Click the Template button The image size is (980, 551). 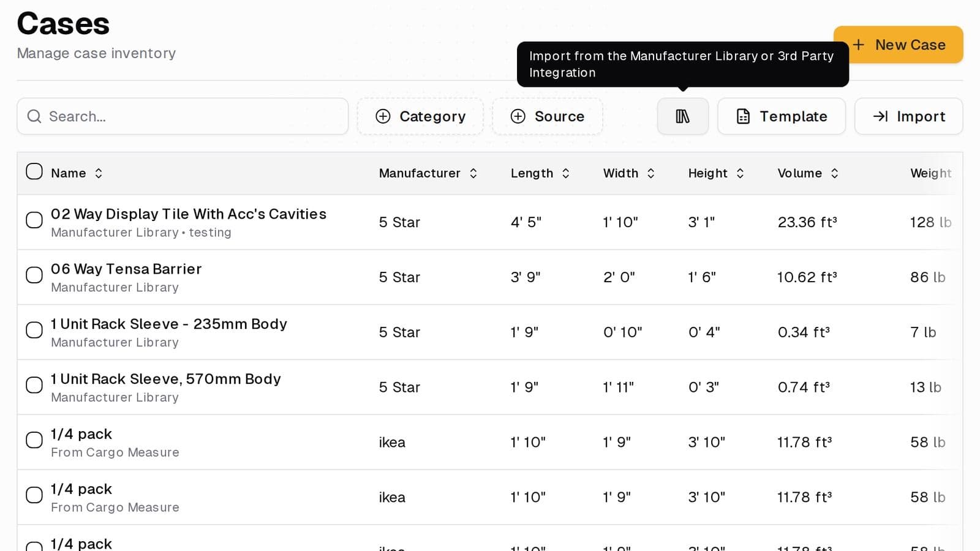click(x=782, y=116)
